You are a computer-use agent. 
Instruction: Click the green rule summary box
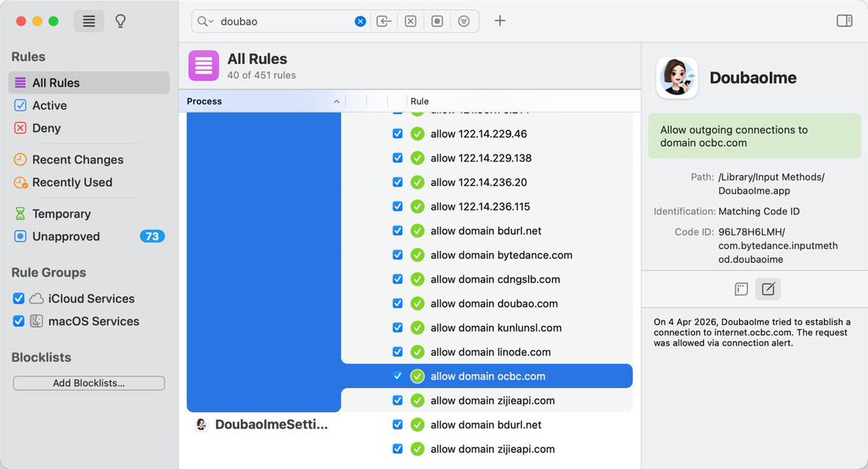tap(754, 136)
